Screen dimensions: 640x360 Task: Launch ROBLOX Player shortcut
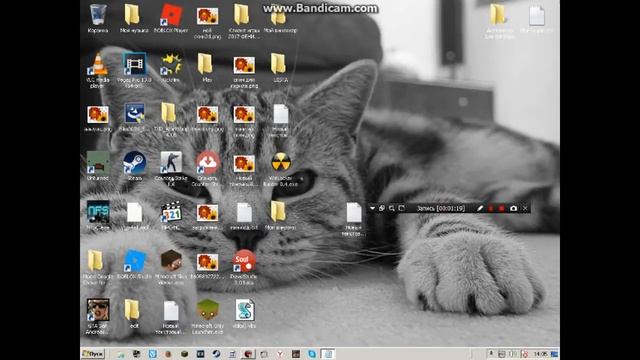(x=171, y=15)
